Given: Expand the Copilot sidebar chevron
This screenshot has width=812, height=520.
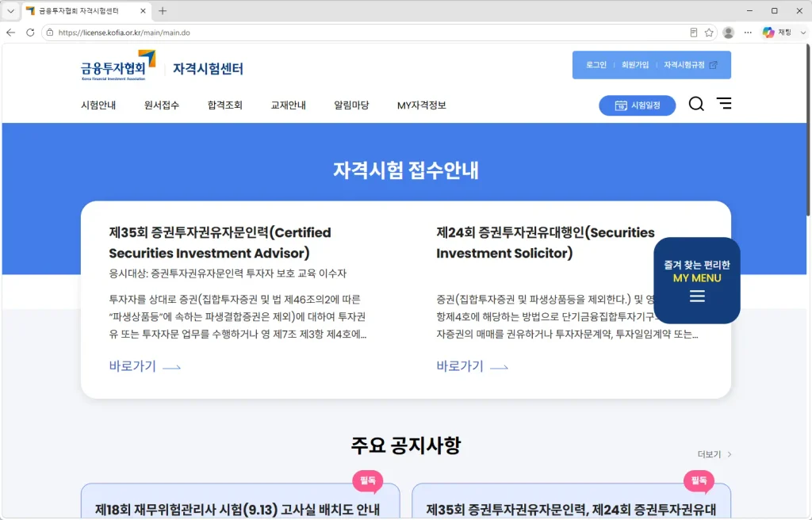Looking at the screenshot, I should 803,32.
